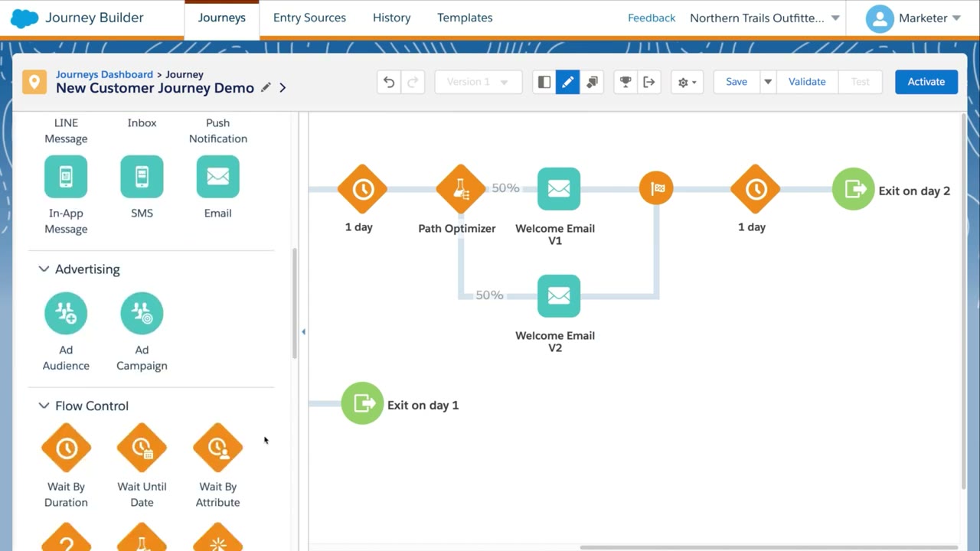The width and height of the screenshot is (980, 551).
Task: Switch to the History tab
Action: click(x=392, y=18)
